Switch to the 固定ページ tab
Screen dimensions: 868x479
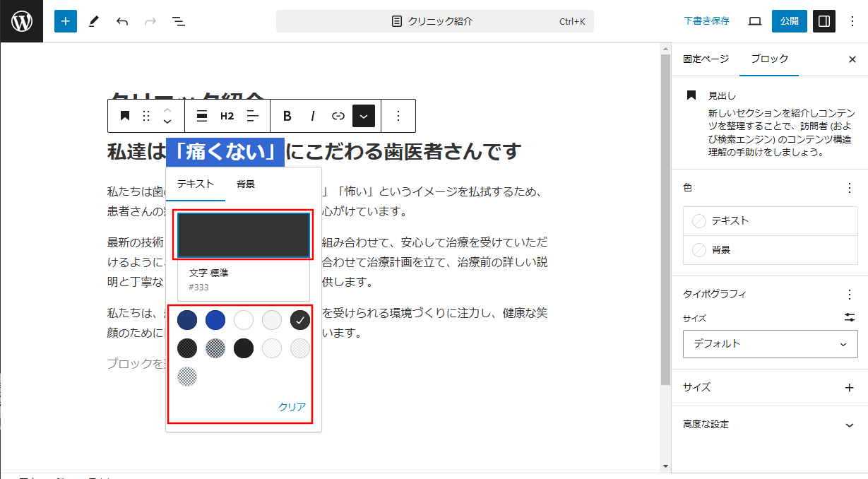(706, 59)
